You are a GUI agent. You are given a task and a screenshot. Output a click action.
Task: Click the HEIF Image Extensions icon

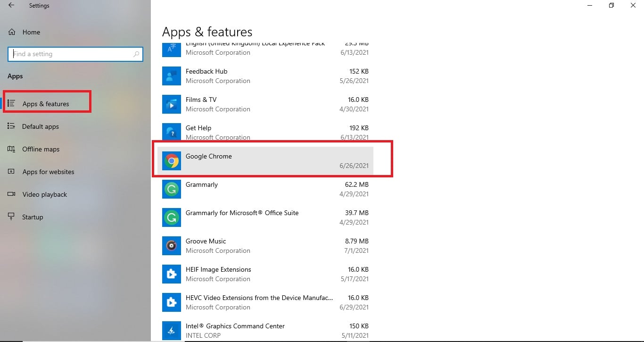click(172, 274)
